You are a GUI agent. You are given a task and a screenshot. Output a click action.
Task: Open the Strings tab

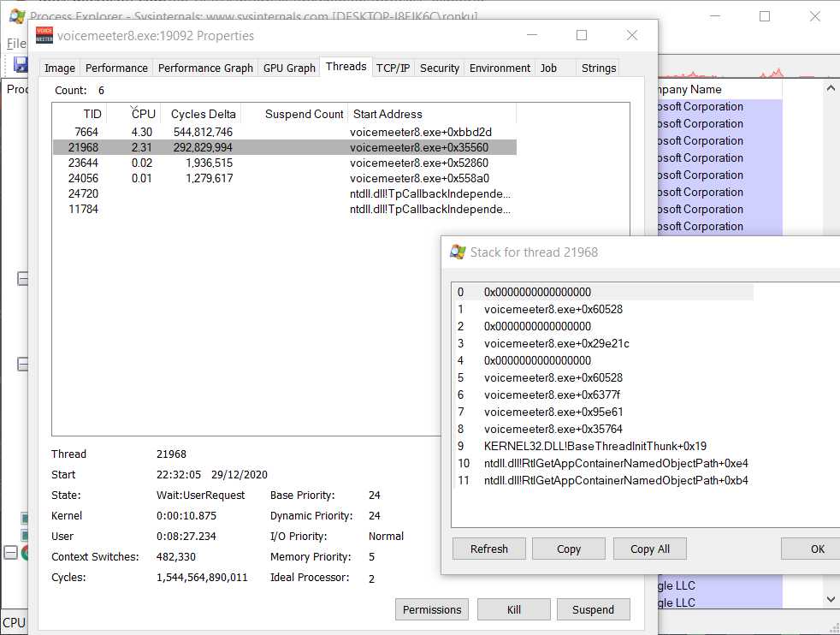[598, 68]
